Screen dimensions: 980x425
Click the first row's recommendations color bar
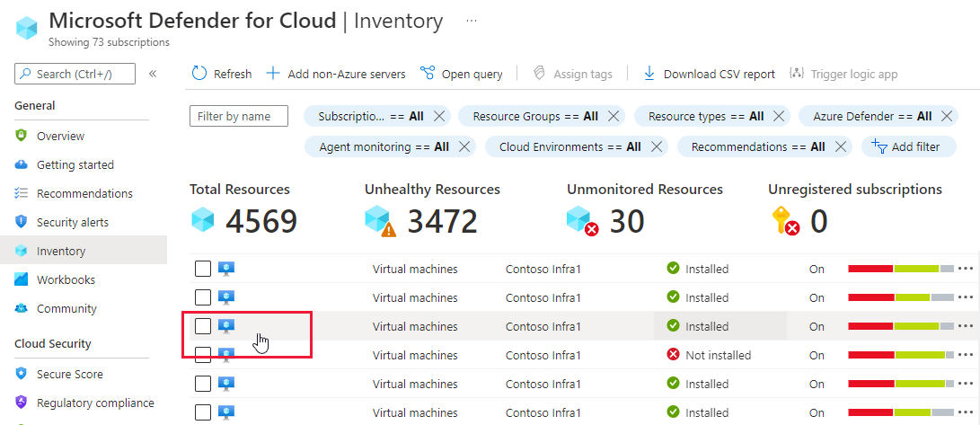(900, 269)
